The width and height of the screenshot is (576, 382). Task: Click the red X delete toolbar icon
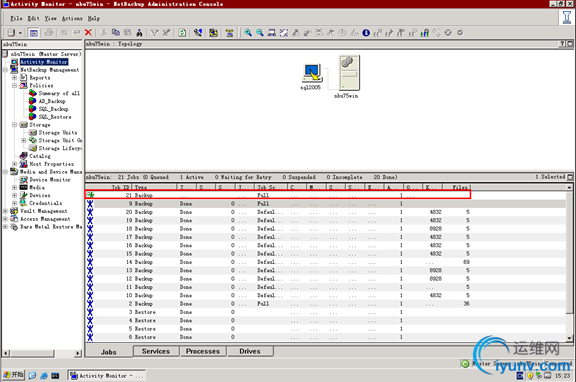(88, 33)
